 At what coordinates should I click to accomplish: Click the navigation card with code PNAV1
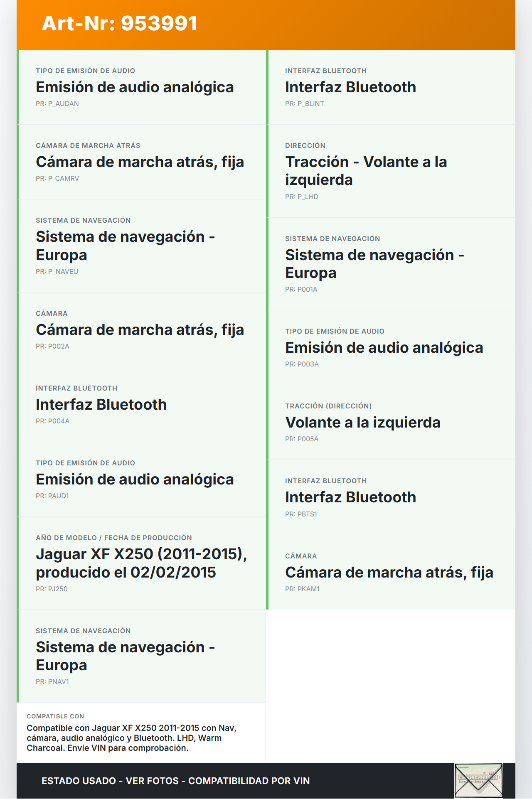141,656
